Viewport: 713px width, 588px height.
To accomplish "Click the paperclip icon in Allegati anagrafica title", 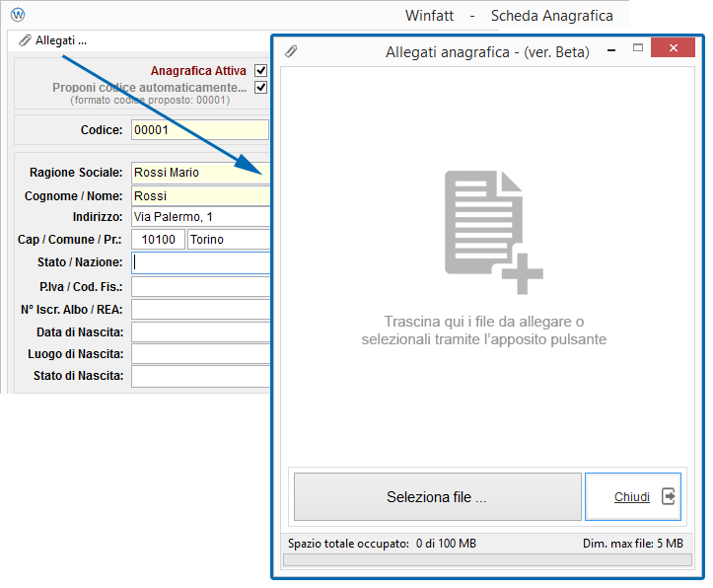I will (x=291, y=51).
